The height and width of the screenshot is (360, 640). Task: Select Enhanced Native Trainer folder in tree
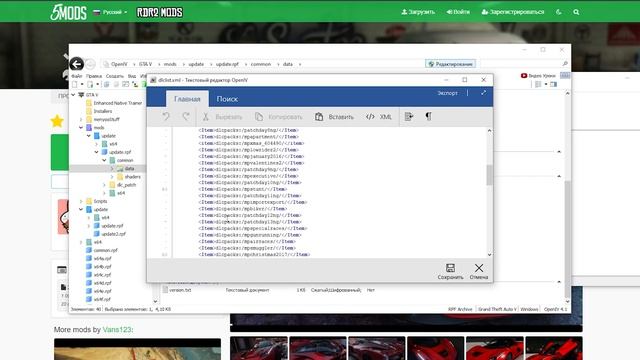[114, 103]
